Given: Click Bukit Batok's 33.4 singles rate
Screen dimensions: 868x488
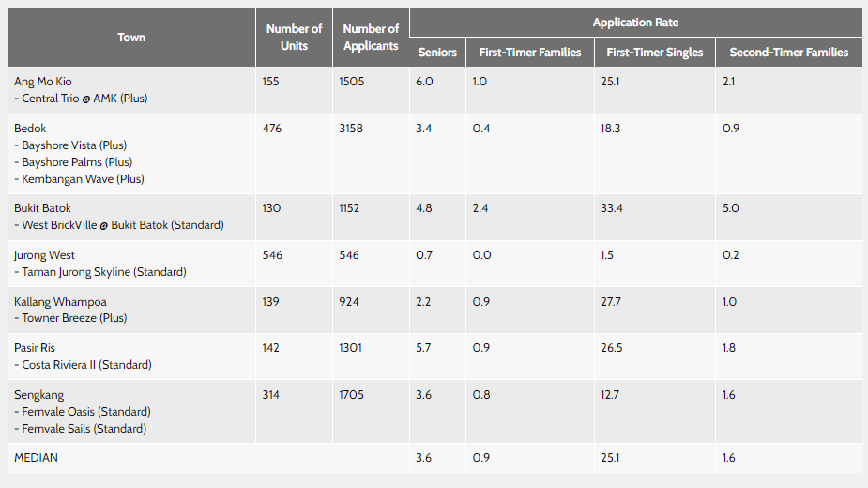Looking at the screenshot, I should coord(612,208).
